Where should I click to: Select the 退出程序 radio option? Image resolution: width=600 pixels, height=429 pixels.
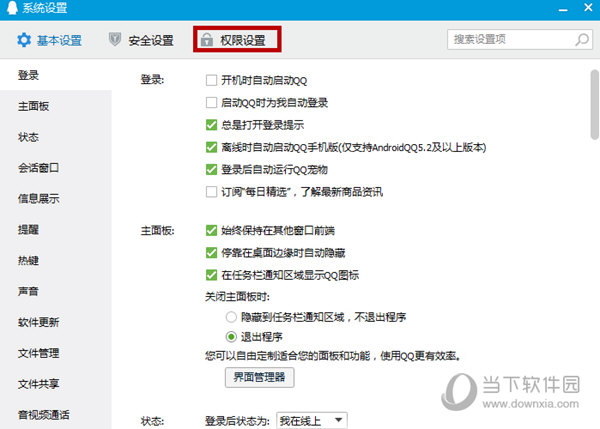coord(231,337)
